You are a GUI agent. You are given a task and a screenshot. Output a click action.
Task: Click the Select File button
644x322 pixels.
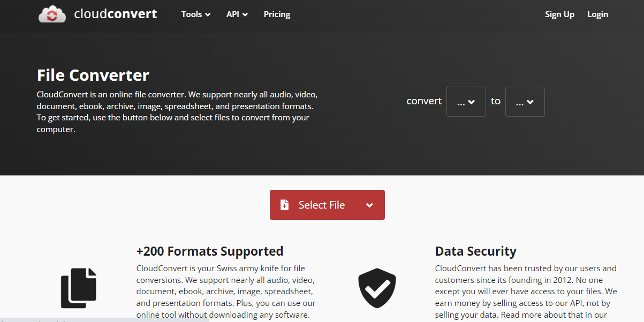pos(327,205)
